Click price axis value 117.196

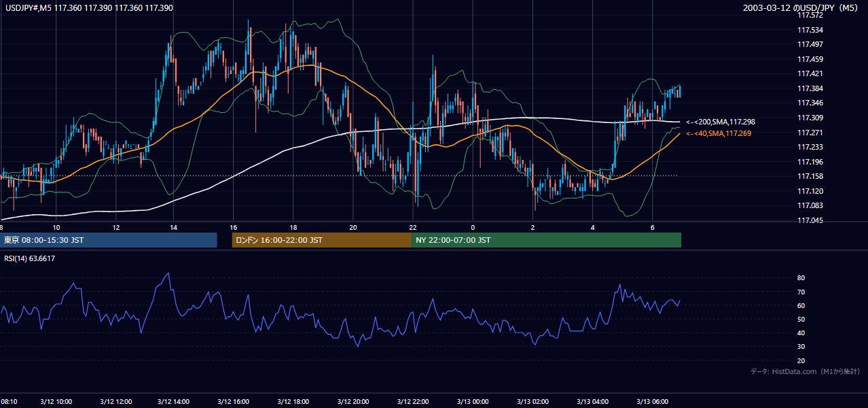pyautogui.click(x=810, y=162)
